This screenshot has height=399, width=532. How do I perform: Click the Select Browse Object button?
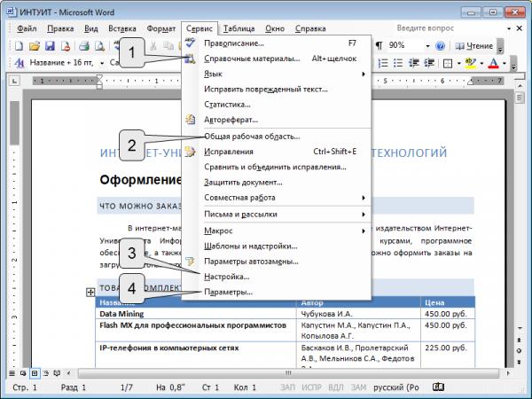[520, 351]
